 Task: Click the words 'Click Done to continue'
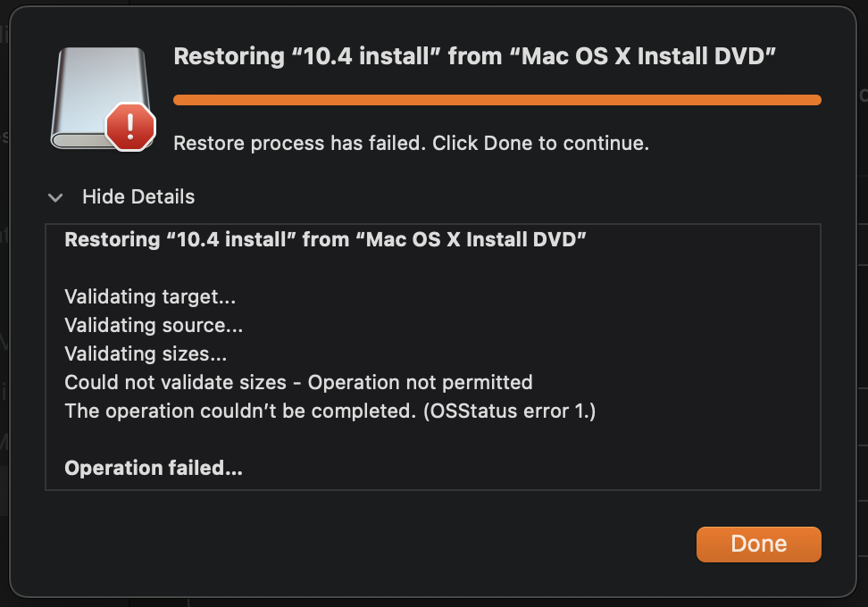point(540,143)
